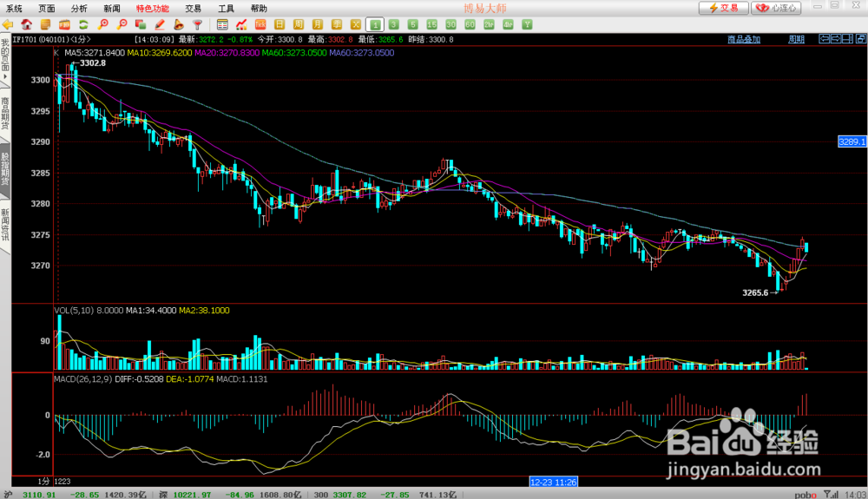Click the 深 10221.97 index status
The image size is (868, 499).
click(x=183, y=495)
